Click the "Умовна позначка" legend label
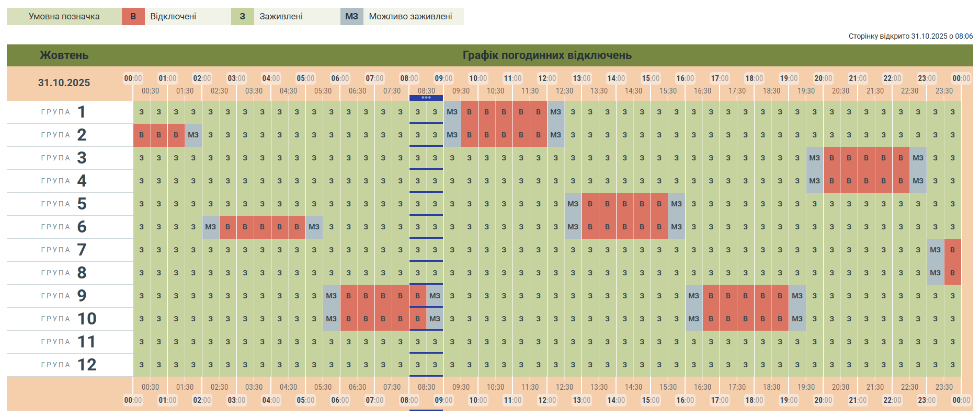The width and height of the screenshot is (980, 419). tap(64, 16)
